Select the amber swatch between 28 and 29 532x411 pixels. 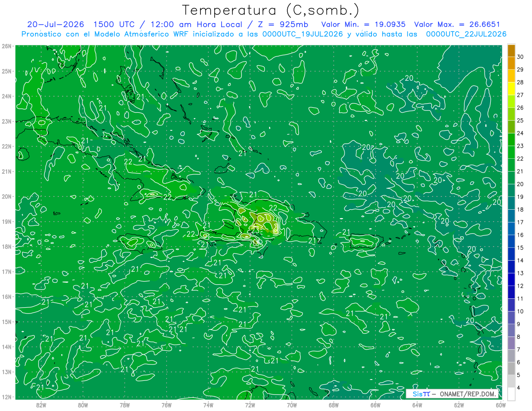click(511, 76)
